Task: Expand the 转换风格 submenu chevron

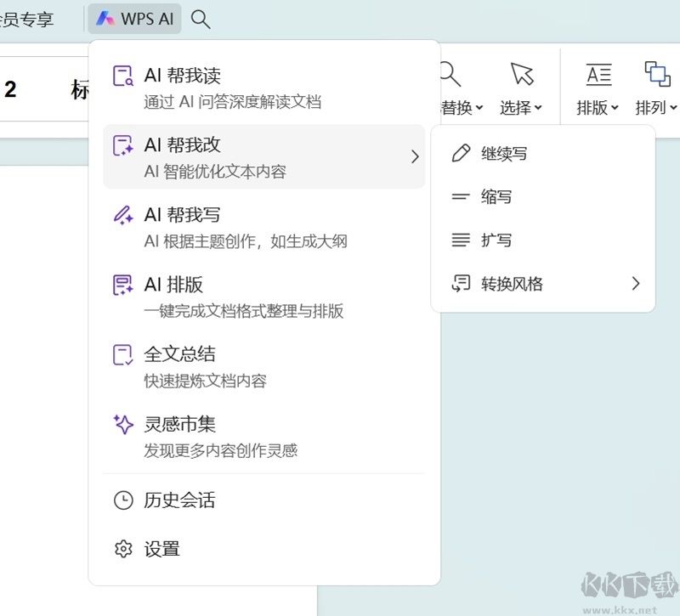Action: tap(637, 284)
